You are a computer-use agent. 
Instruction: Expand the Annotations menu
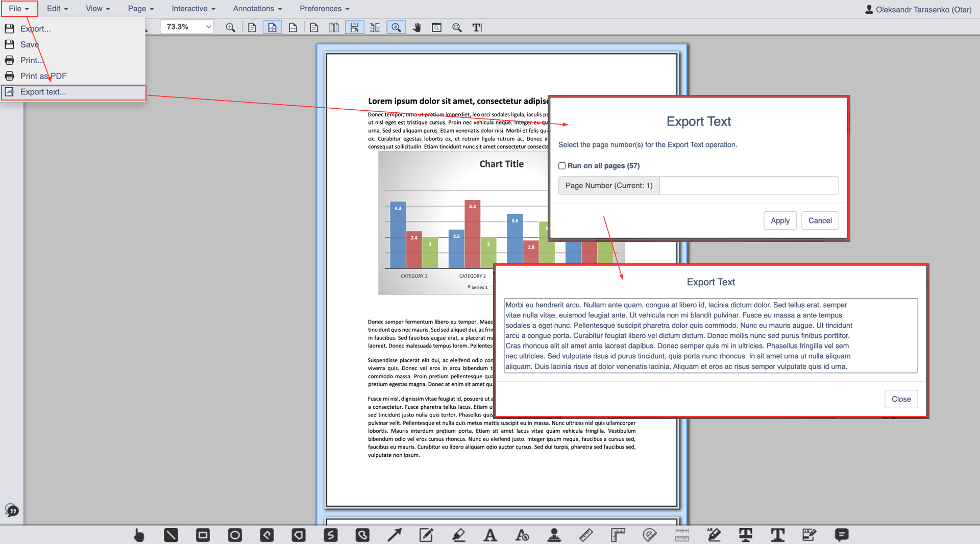coord(257,9)
